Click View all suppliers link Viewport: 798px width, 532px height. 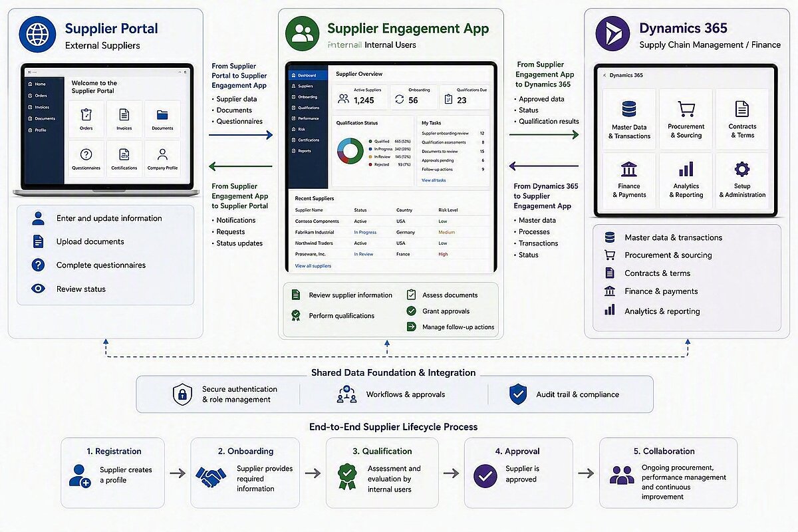pyautogui.click(x=313, y=266)
